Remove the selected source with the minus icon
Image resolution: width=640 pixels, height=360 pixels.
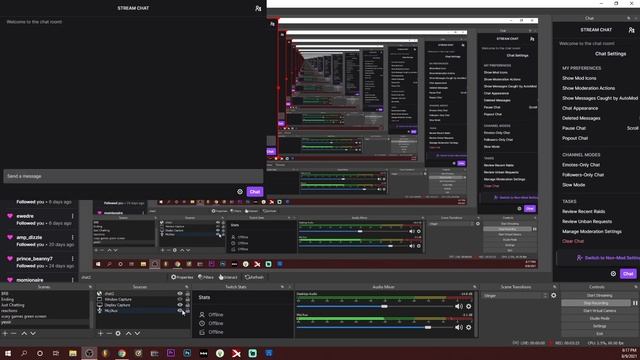[109, 333]
